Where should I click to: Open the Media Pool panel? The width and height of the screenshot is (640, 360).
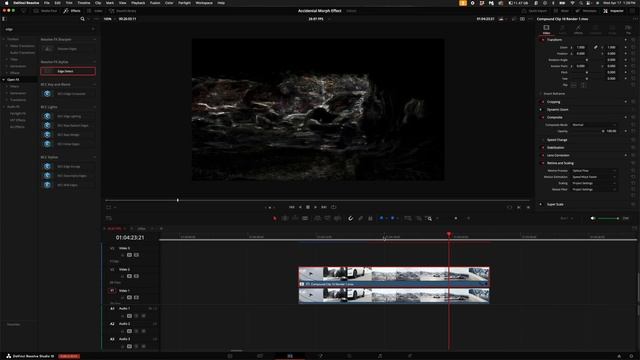45,11
